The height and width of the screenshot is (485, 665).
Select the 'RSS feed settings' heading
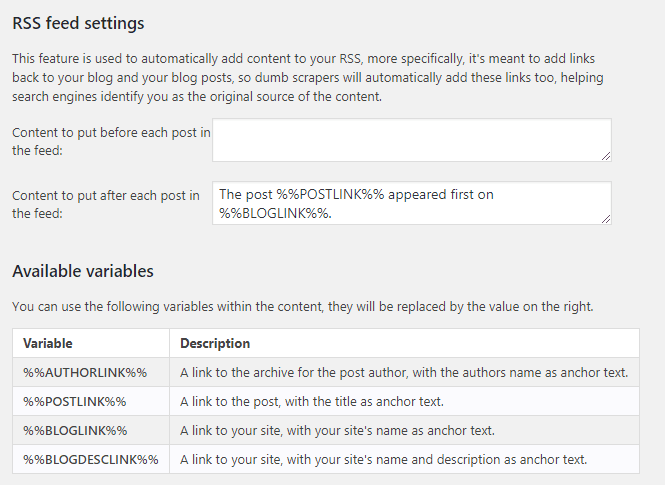(78, 22)
